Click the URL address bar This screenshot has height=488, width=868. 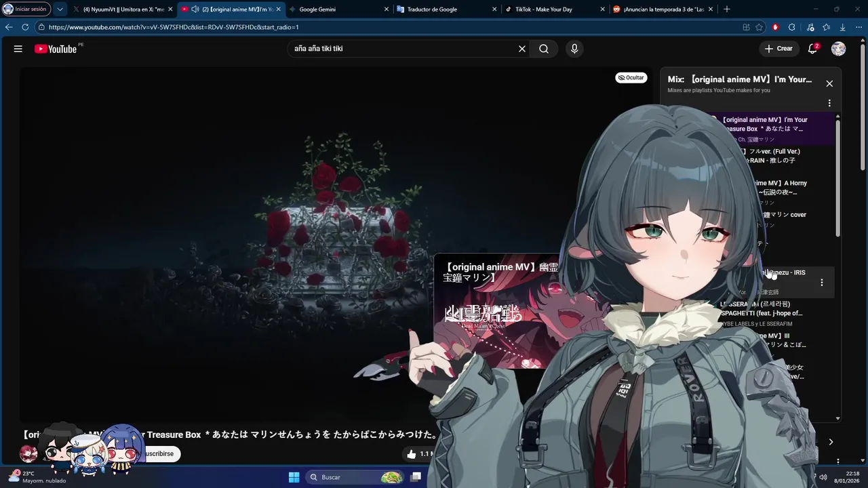387,27
